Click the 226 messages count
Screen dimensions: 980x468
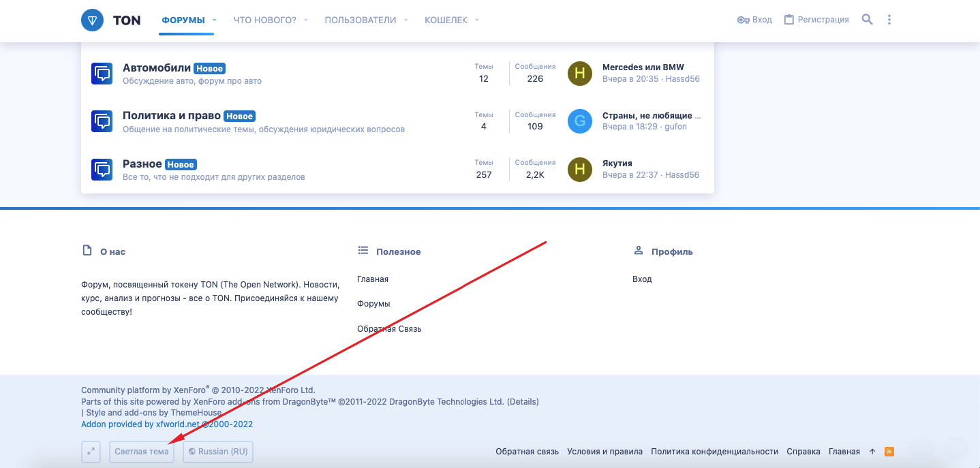(535, 78)
